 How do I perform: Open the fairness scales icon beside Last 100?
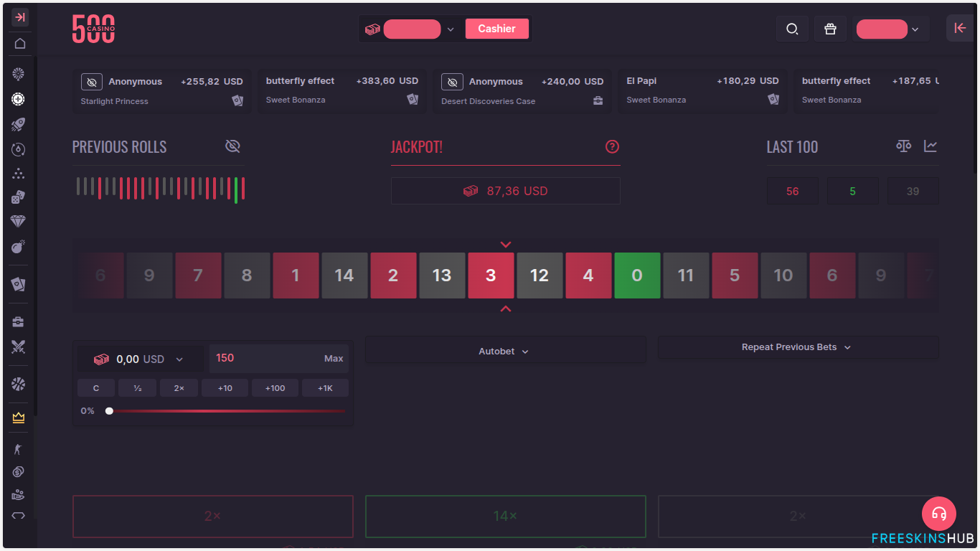(903, 146)
